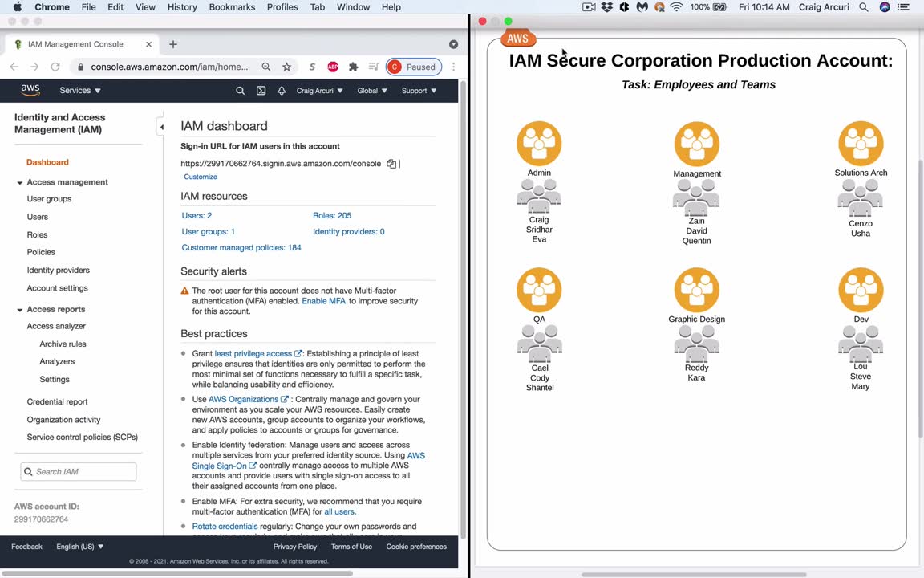Image resolution: width=924 pixels, height=578 pixels.
Task: Click the Search IAM input field
Action: coord(79,472)
